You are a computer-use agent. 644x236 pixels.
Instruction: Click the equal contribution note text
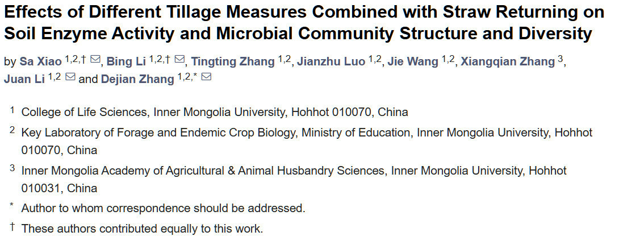(x=142, y=229)
